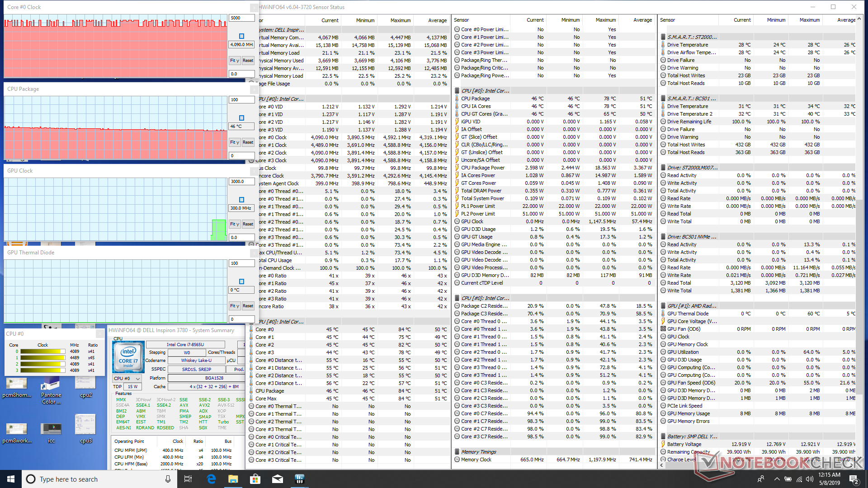Open the Task View button
Viewport: 868px width, 488px height.
click(188, 479)
